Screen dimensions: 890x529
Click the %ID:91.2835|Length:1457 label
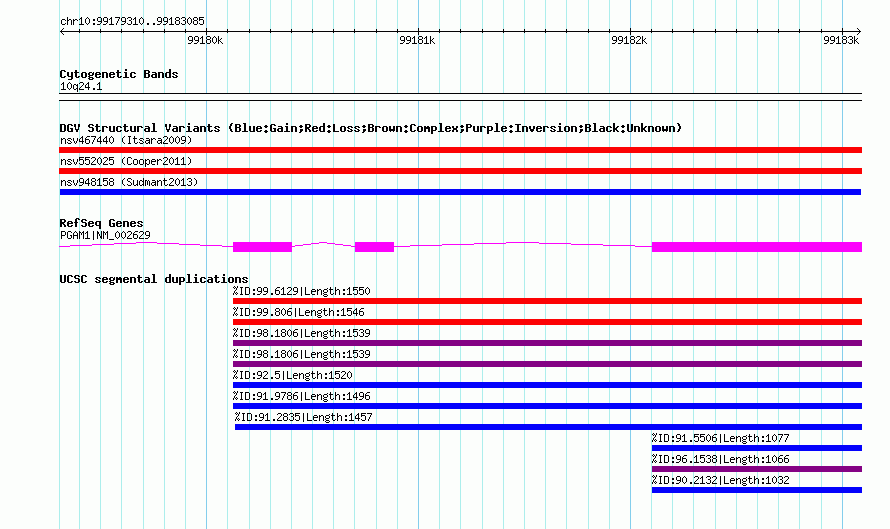(x=304, y=417)
